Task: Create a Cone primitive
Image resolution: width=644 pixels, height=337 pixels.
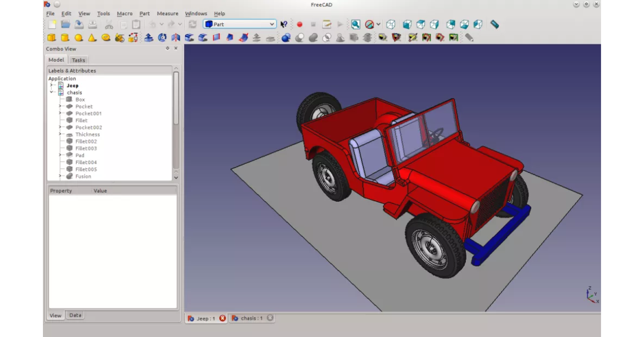Action: point(92,38)
